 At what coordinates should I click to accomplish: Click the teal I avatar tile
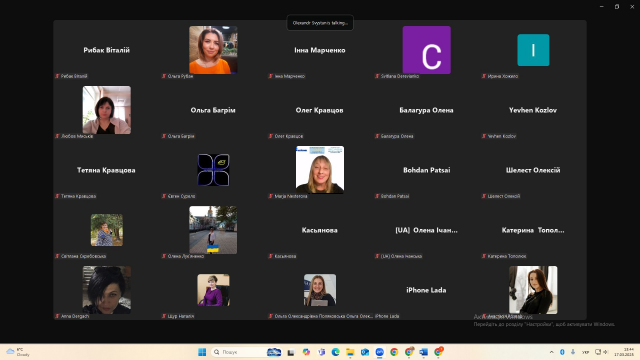pos(533,50)
